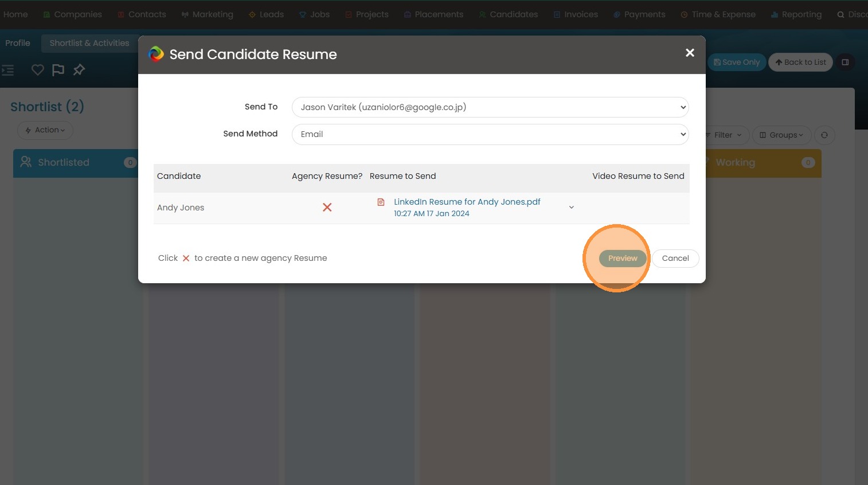The height and width of the screenshot is (485, 868).
Task: Click the Shortlisted column count badge
Action: tap(130, 163)
